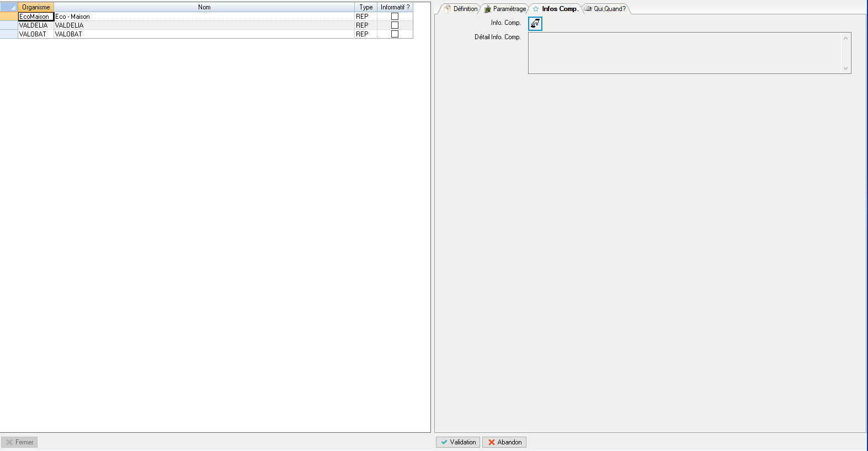Image resolution: width=868 pixels, height=451 pixels.
Task: Click the grid's top-left select-all corner
Action: pos(9,7)
